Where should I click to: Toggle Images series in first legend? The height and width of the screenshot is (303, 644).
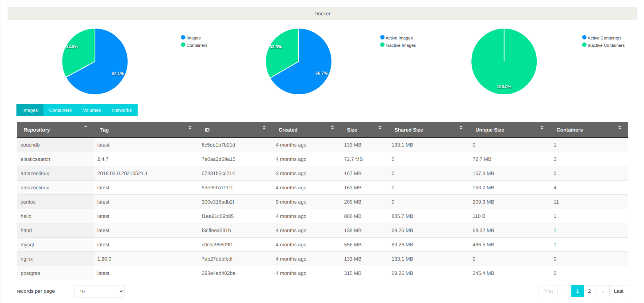pyautogui.click(x=191, y=38)
